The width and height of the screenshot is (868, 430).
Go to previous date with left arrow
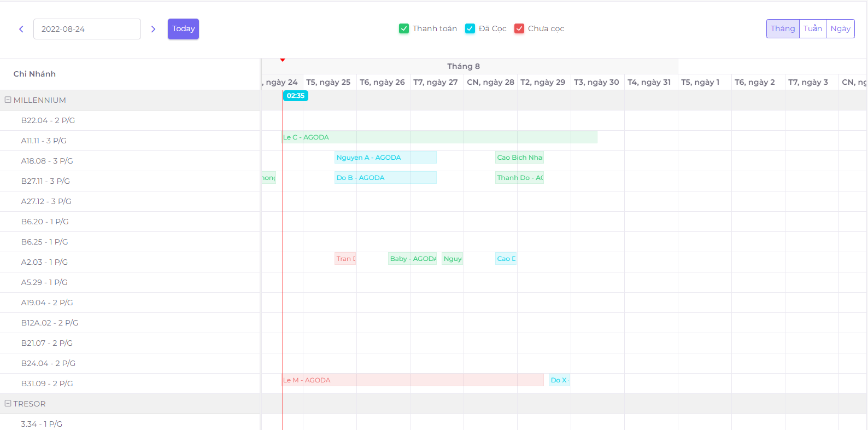pos(21,29)
